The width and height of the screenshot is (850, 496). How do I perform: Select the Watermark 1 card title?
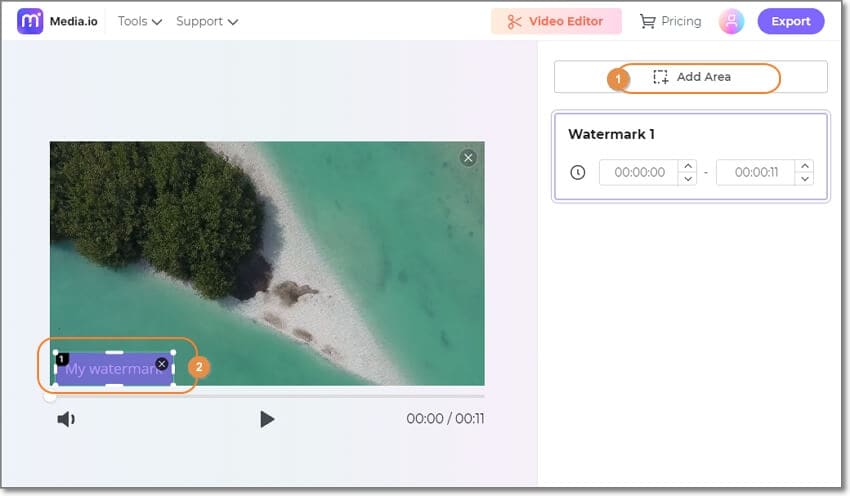pyautogui.click(x=611, y=134)
